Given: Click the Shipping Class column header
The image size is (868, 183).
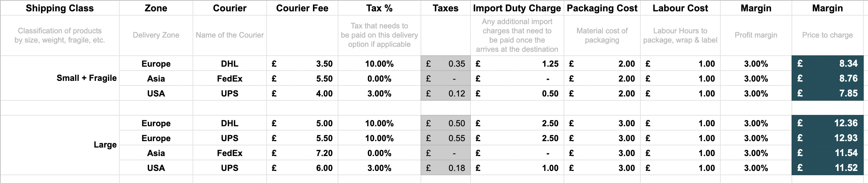Looking at the screenshot, I should [x=59, y=8].
